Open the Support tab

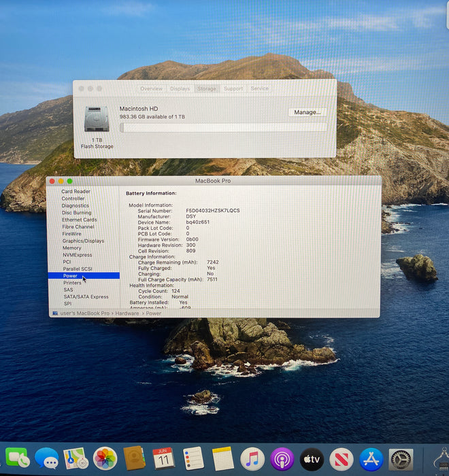coord(233,88)
